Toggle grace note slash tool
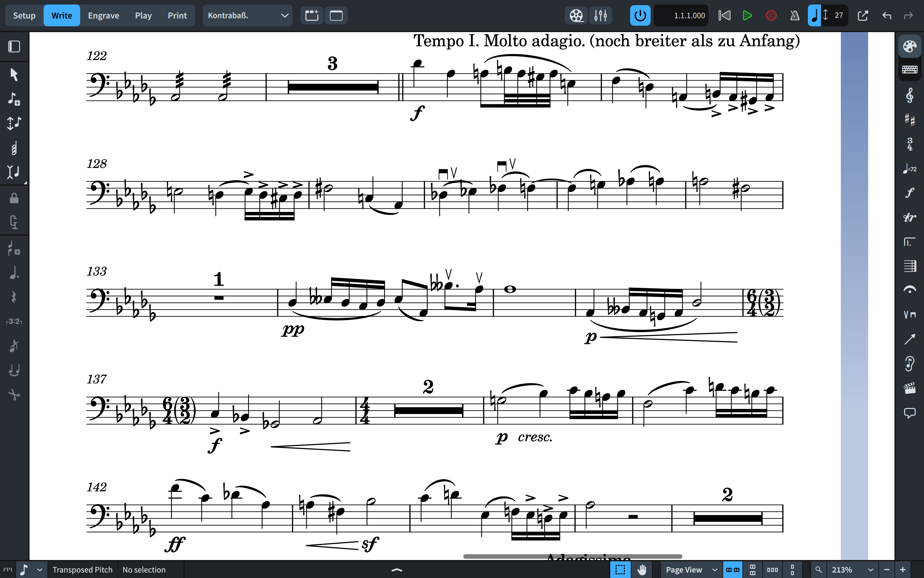 14,346
